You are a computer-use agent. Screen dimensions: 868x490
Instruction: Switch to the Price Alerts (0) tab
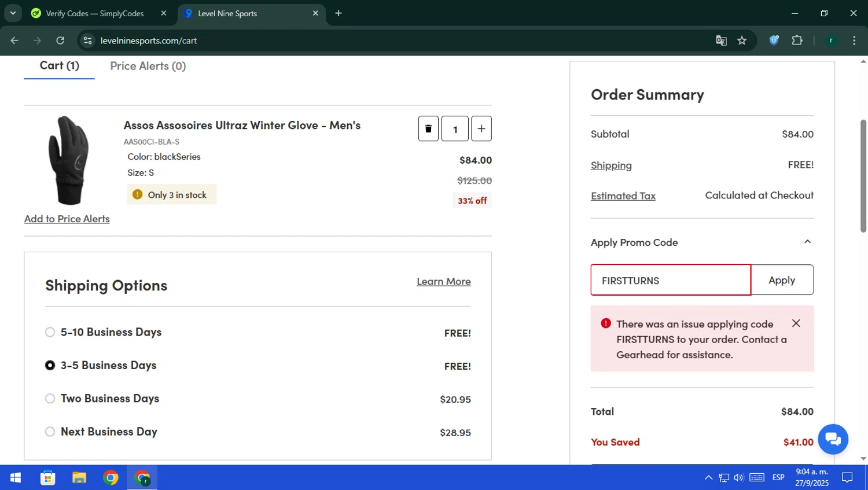point(148,66)
